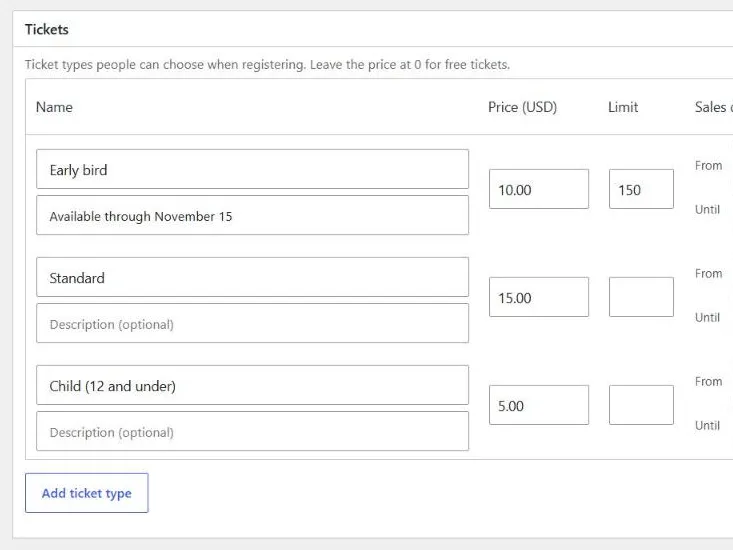This screenshot has width=733, height=550.
Task: Click the Child price field 5.00
Action: (539, 405)
